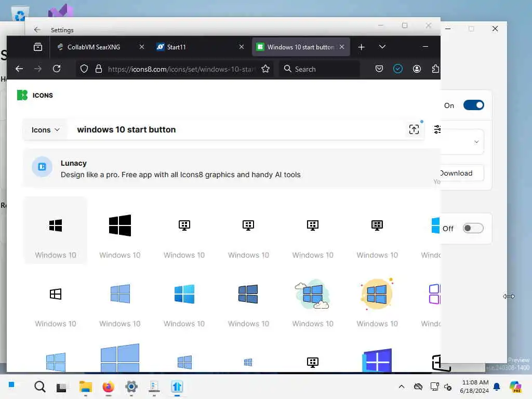Select the small black Windows 10 icon in the first row
This screenshot has width=532, height=399.
tap(55, 225)
